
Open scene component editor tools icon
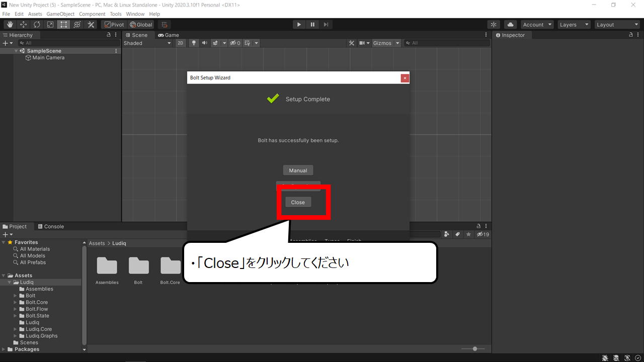pyautogui.click(x=352, y=43)
